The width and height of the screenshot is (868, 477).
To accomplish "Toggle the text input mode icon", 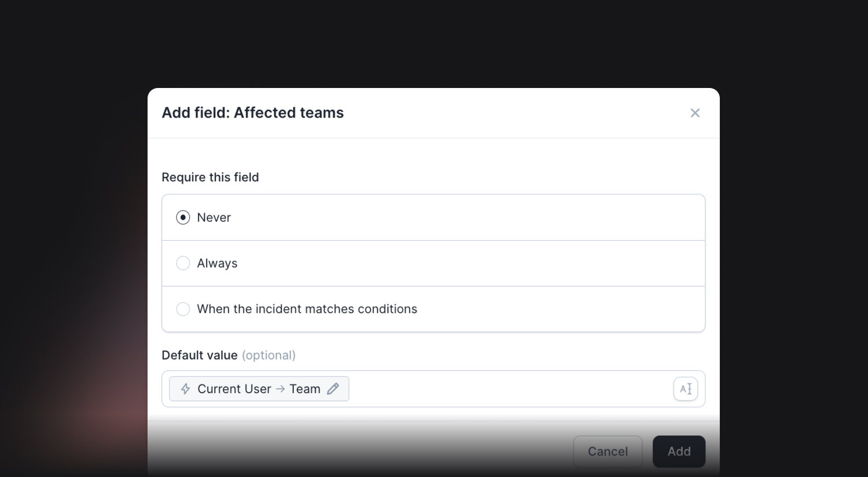I will point(686,389).
